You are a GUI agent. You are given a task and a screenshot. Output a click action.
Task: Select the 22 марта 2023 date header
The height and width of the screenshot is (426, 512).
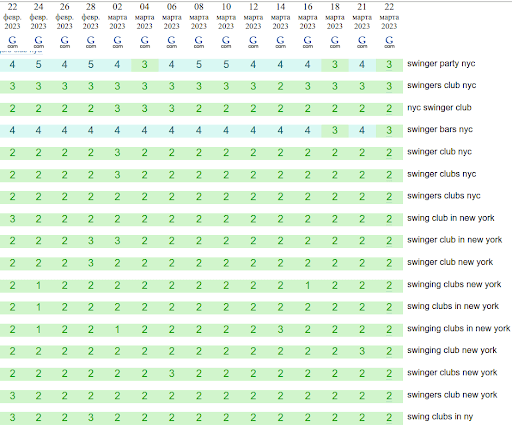389,16
